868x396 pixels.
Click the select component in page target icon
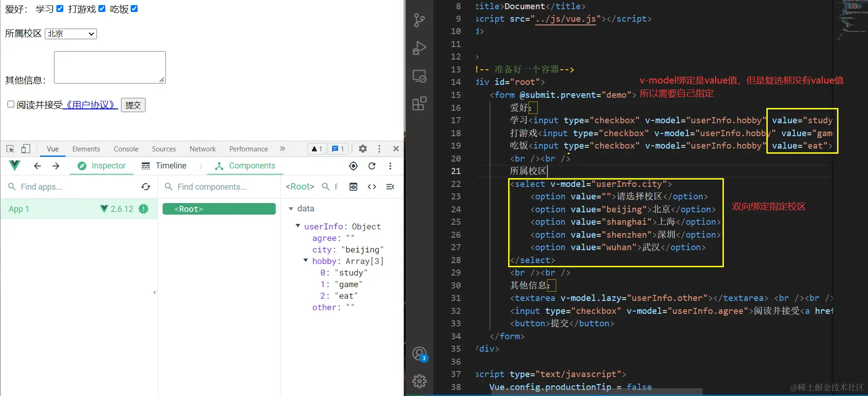[x=353, y=166]
